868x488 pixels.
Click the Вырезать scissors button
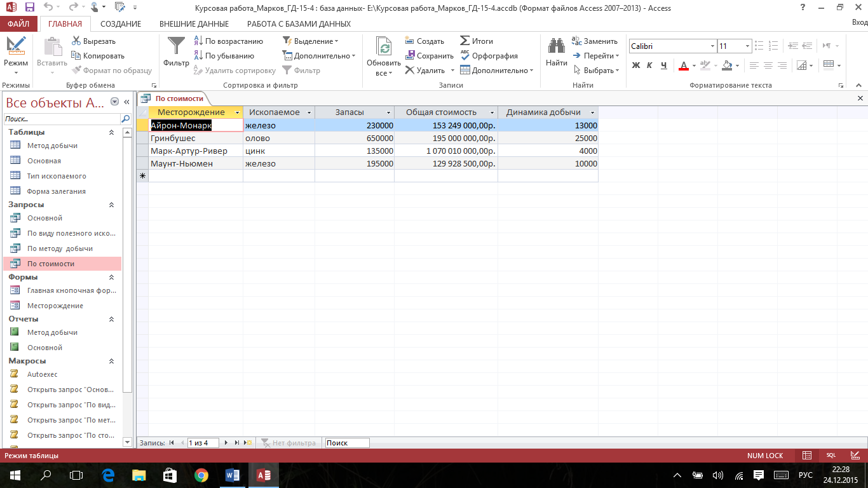[x=93, y=41]
